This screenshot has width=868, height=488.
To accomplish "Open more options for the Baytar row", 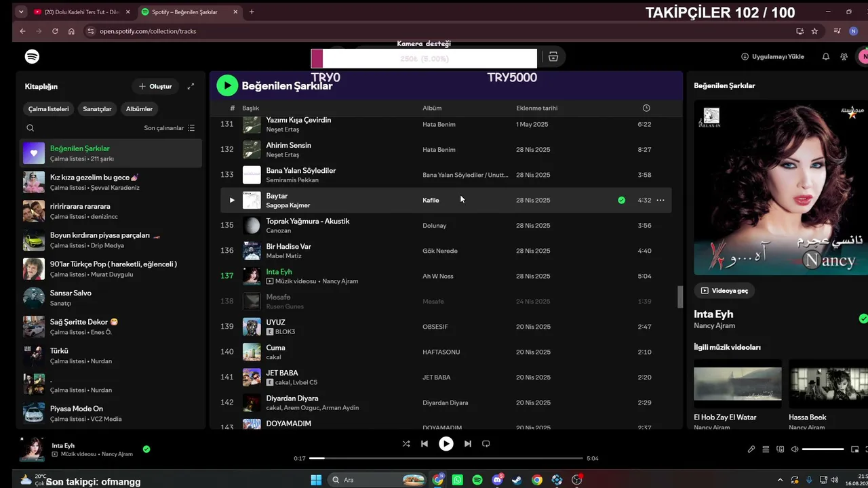I will pos(660,200).
